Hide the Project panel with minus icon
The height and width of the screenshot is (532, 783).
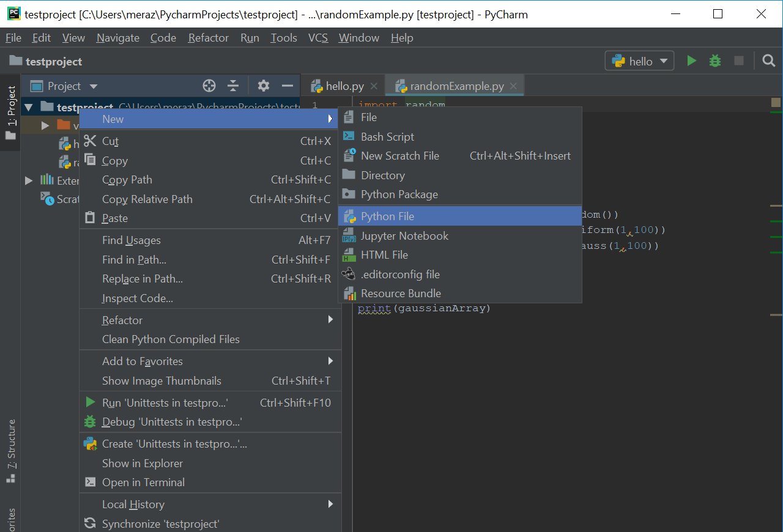288,86
